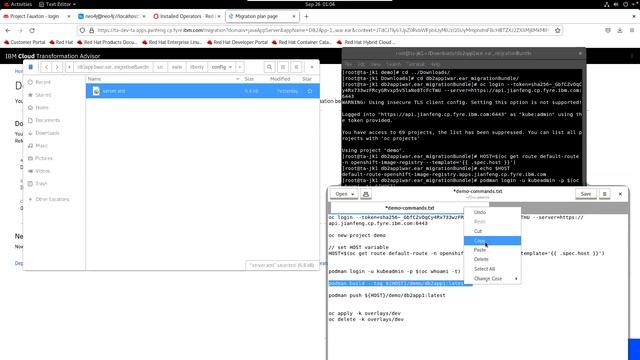Click browser back arrow button
The image size is (640, 360).
click(x=8, y=30)
